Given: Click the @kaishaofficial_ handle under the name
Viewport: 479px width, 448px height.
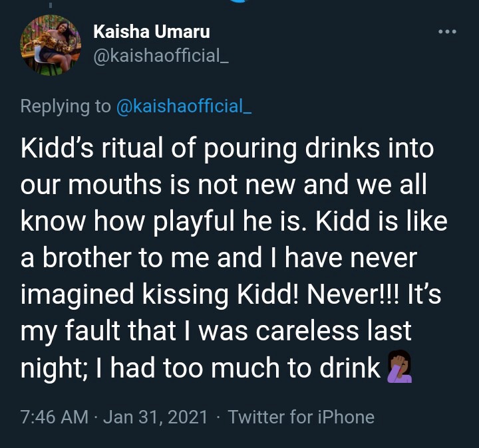Looking at the screenshot, I should [x=163, y=56].
